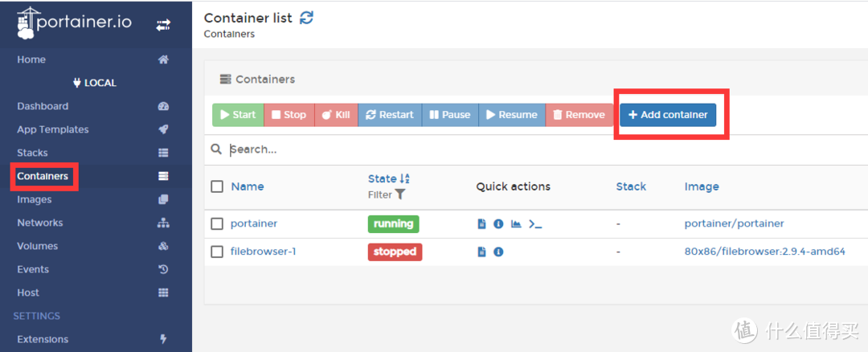Click the State sort order icon

(404, 178)
